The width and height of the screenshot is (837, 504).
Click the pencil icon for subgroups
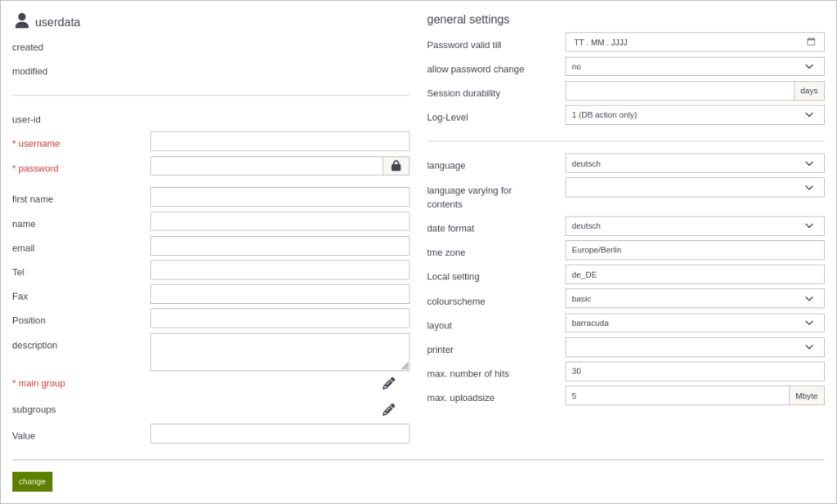coord(388,409)
